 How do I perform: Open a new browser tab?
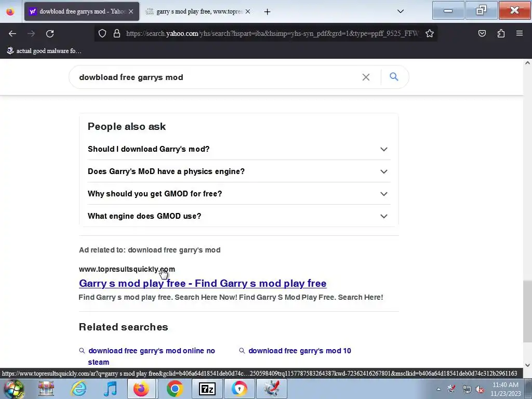coord(268,11)
